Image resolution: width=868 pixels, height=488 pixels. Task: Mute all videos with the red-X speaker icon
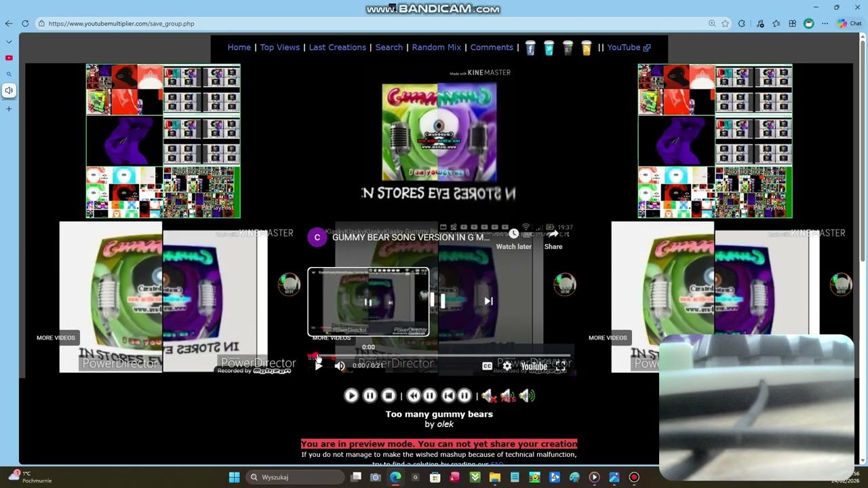click(489, 396)
